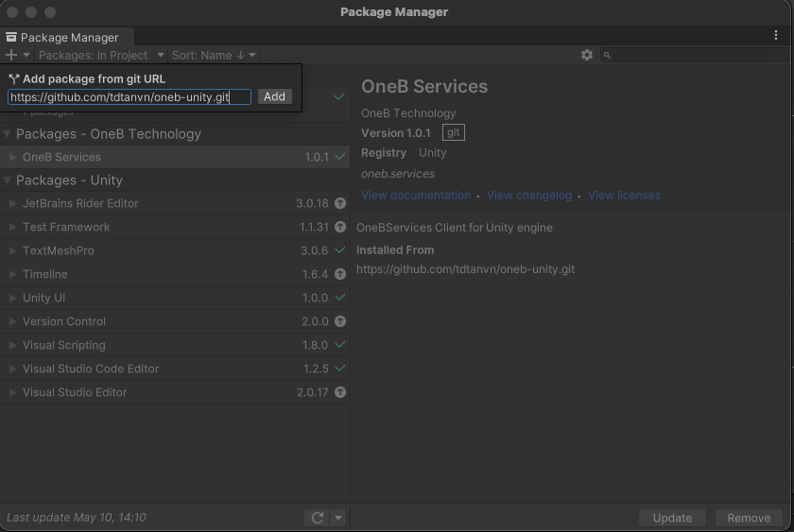This screenshot has height=532, width=794.
Task: Click installed checkmark for TextMeshPro
Action: tap(340, 249)
